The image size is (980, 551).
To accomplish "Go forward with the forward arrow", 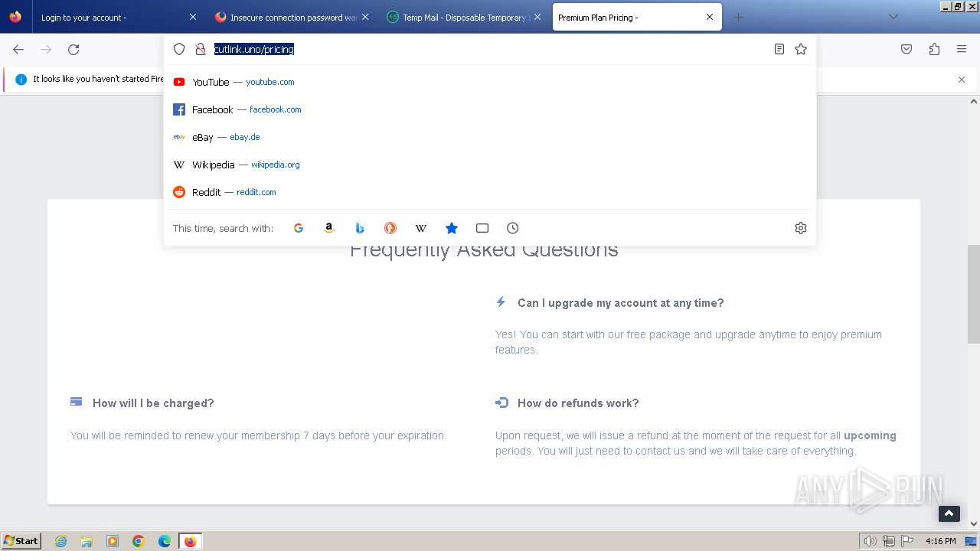I will (46, 49).
